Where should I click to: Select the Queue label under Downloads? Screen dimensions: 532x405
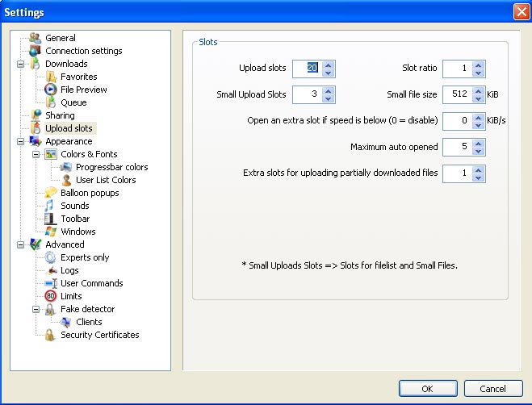pyautogui.click(x=73, y=102)
